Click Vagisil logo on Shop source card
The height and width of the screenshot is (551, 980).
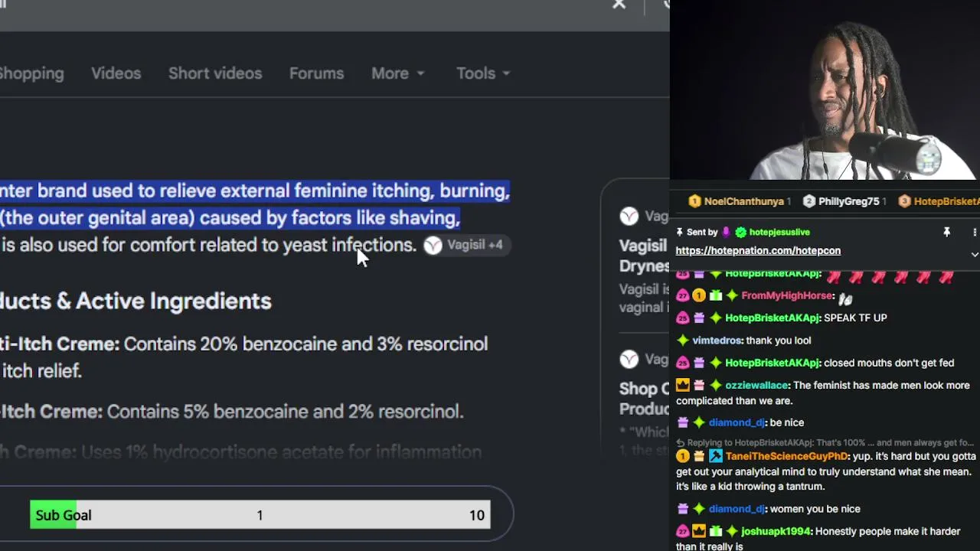pyautogui.click(x=629, y=359)
